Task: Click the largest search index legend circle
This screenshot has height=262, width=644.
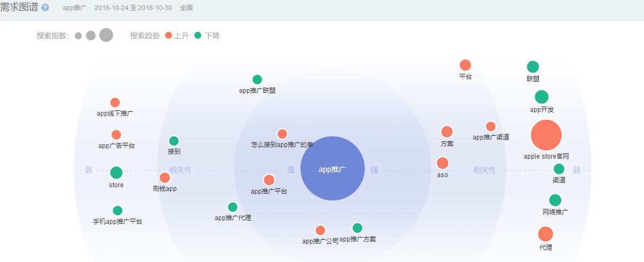Action: click(x=106, y=36)
